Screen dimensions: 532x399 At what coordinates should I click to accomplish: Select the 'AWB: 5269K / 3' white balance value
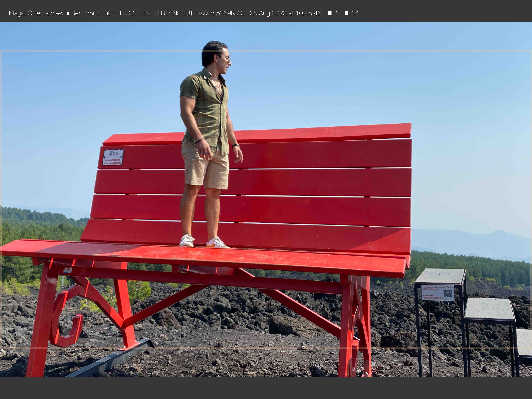pos(221,13)
